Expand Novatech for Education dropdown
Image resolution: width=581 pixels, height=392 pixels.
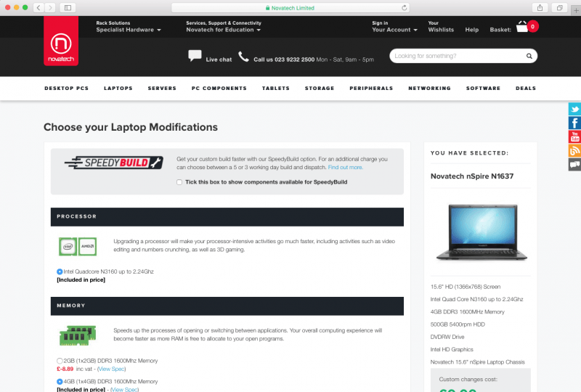click(224, 30)
